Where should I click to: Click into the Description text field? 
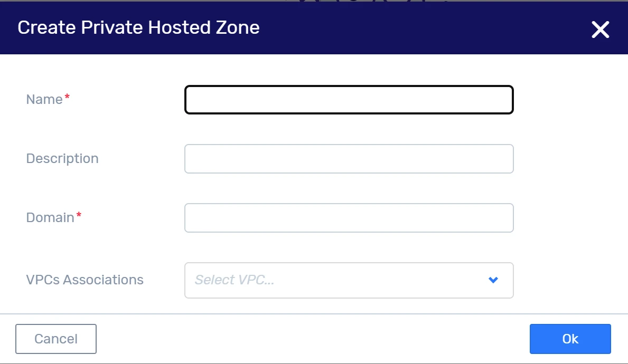point(349,159)
